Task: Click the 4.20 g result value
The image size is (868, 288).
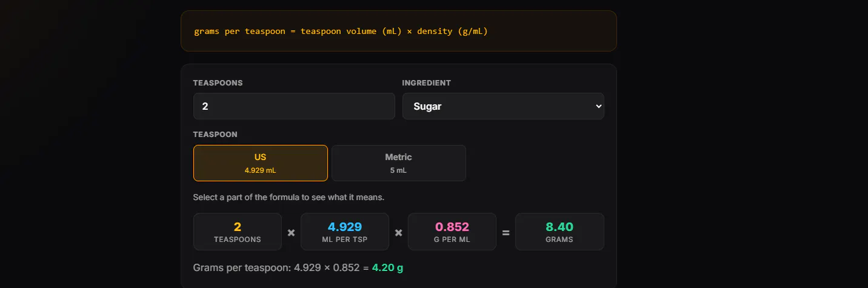Action: (x=387, y=267)
